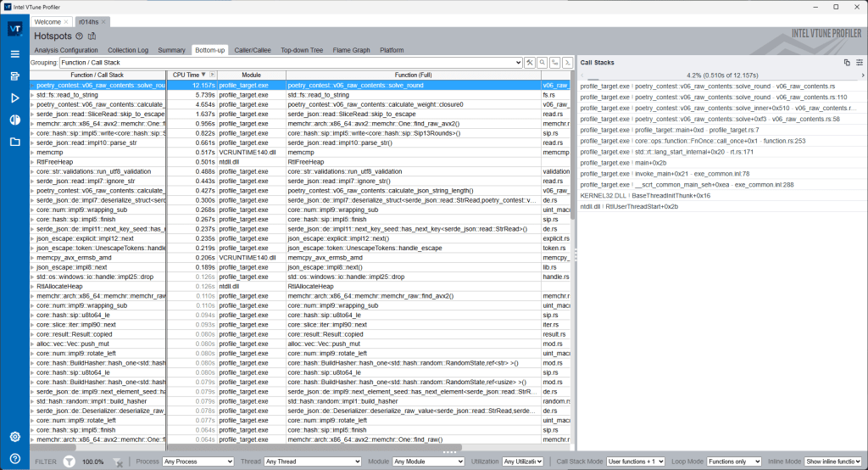Open the customize grouping tools icon
The image size is (868, 470).
coord(529,63)
